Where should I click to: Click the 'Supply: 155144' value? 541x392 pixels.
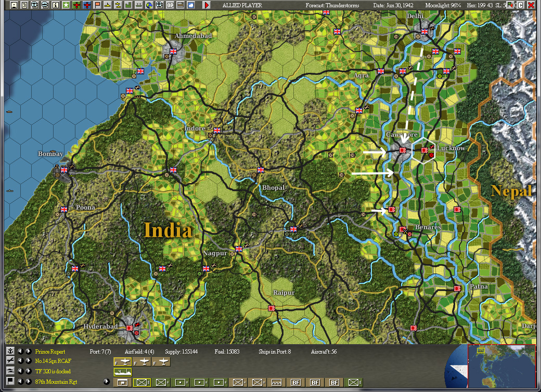[182, 351]
